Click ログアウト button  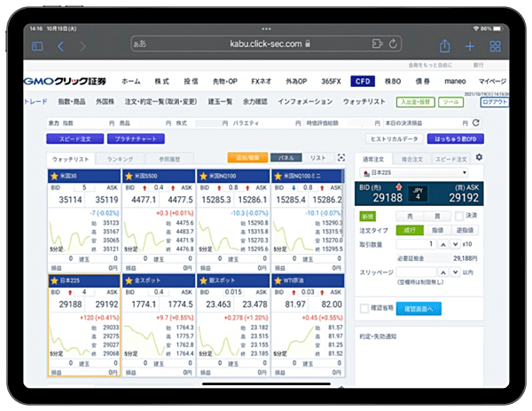pyautogui.click(x=495, y=102)
